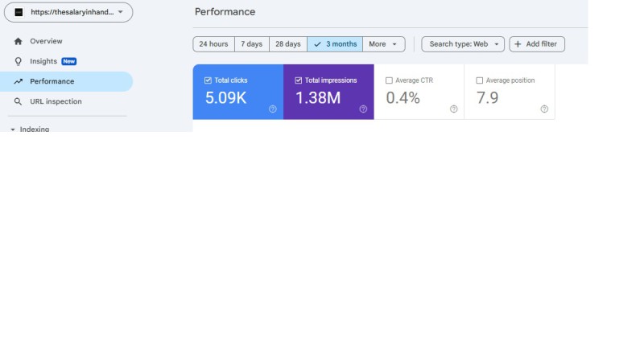Click help icon on Average position card
Image resolution: width=644 pixels, height=362 pixels.
point(544,109)
